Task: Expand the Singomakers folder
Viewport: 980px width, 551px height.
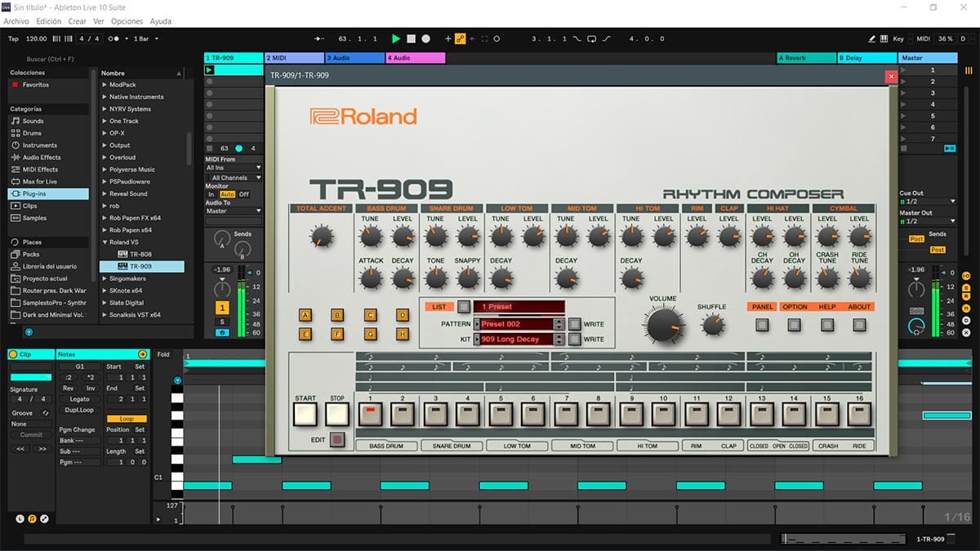Action: [105, 278]
